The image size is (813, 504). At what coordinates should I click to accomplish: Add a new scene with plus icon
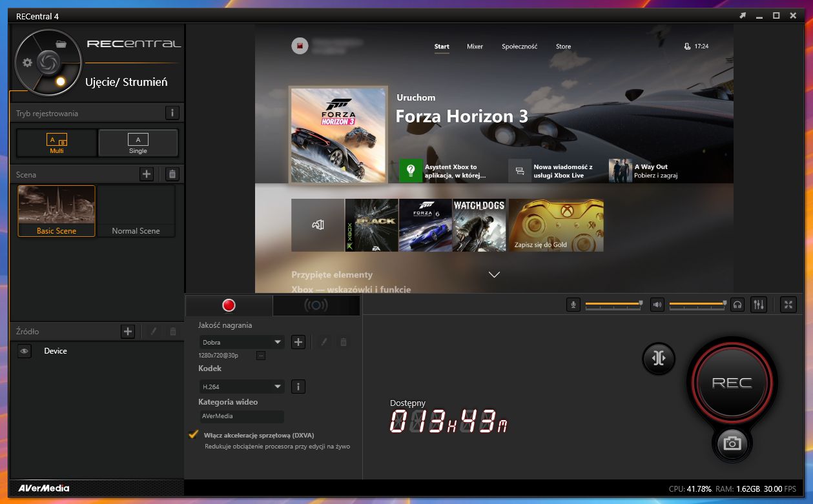[x=147, y=174]
